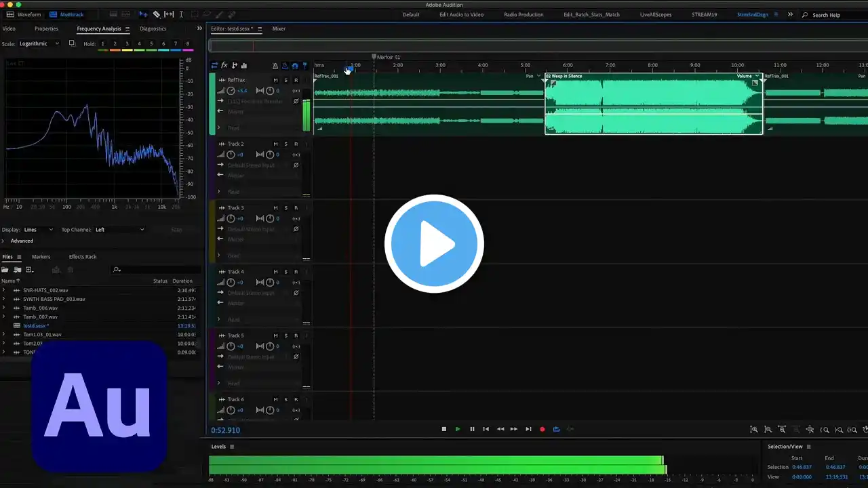Show overflow panels with the double chevron
Viewport: 868px width, 488px height.
(x=199, y=28)
